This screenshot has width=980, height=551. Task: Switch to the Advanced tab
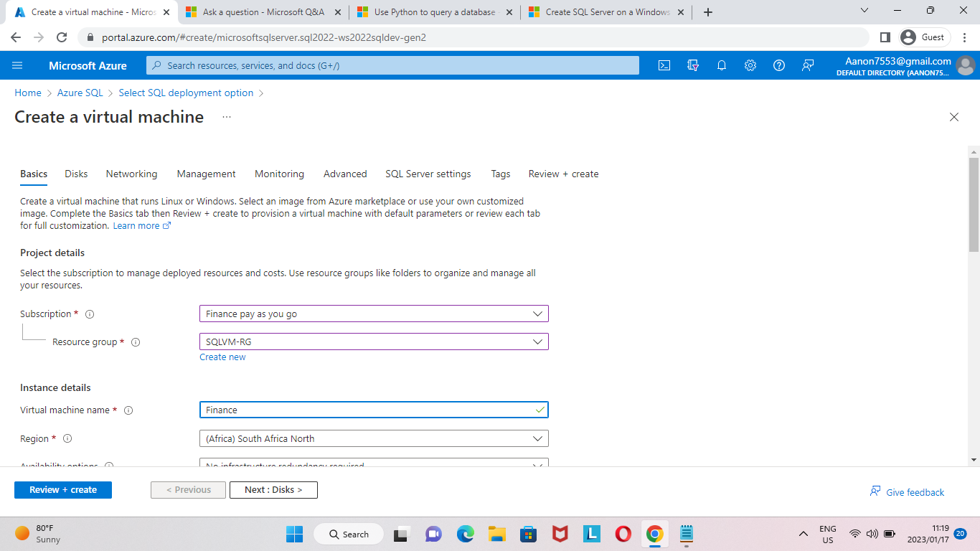tap(345, 174)
